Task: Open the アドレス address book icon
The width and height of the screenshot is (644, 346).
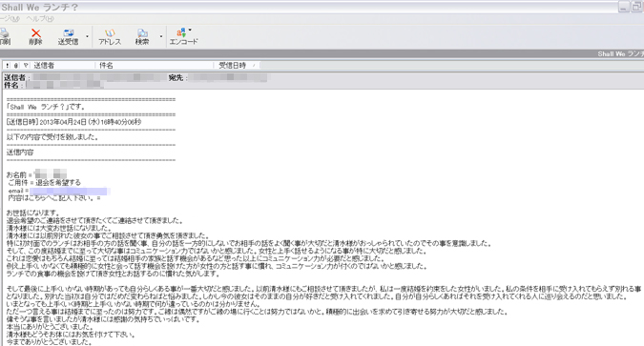Action: (110, 36)
